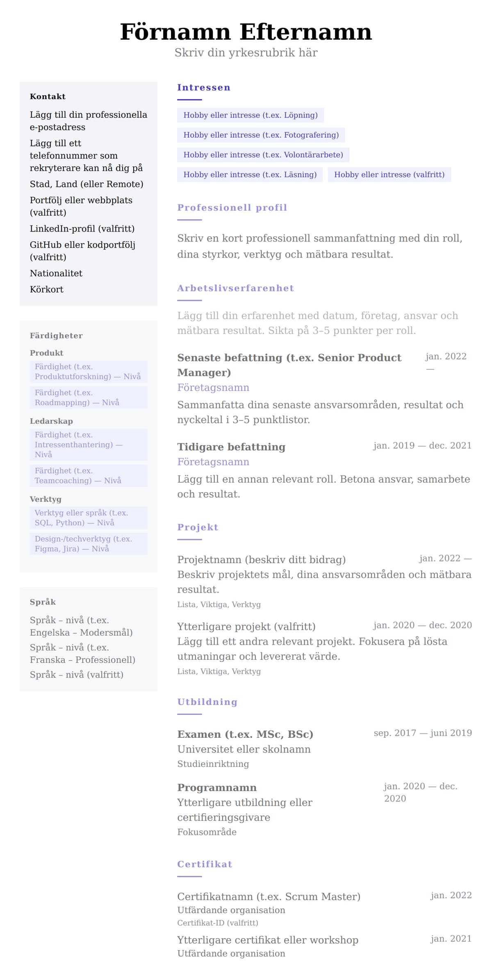Click the Scrum Master certificate name
This screenshot has height=980, width=492.
(269, 896)
